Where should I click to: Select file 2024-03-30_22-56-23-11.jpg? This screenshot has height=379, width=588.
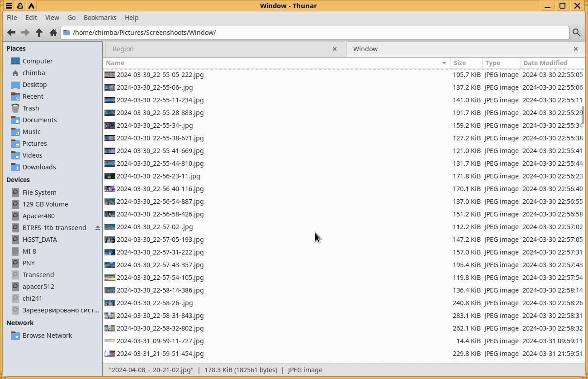(x=158, y=176)
